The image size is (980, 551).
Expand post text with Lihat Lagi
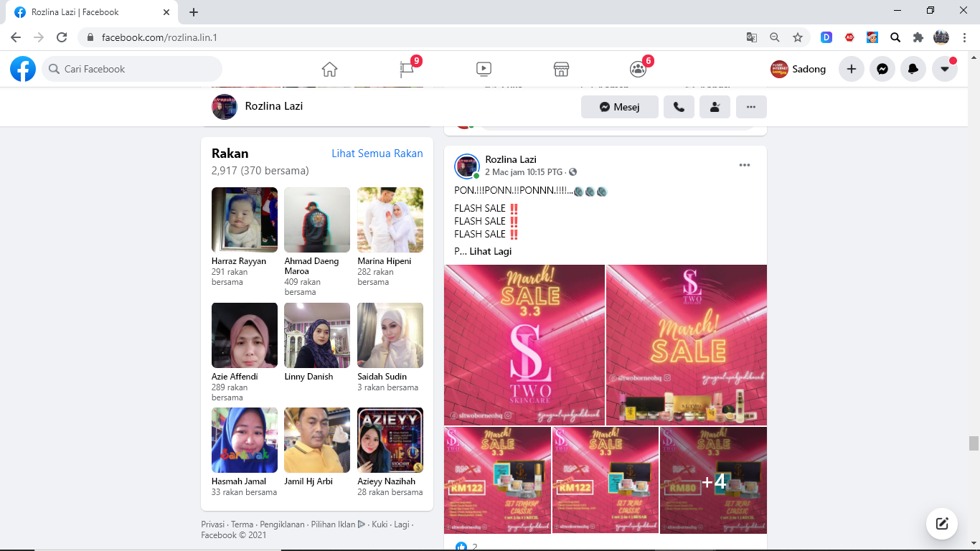tap(491, 252)
